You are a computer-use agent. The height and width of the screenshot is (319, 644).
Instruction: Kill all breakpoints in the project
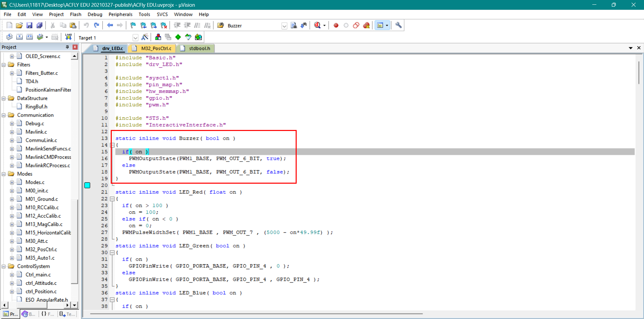pos(366,26)
